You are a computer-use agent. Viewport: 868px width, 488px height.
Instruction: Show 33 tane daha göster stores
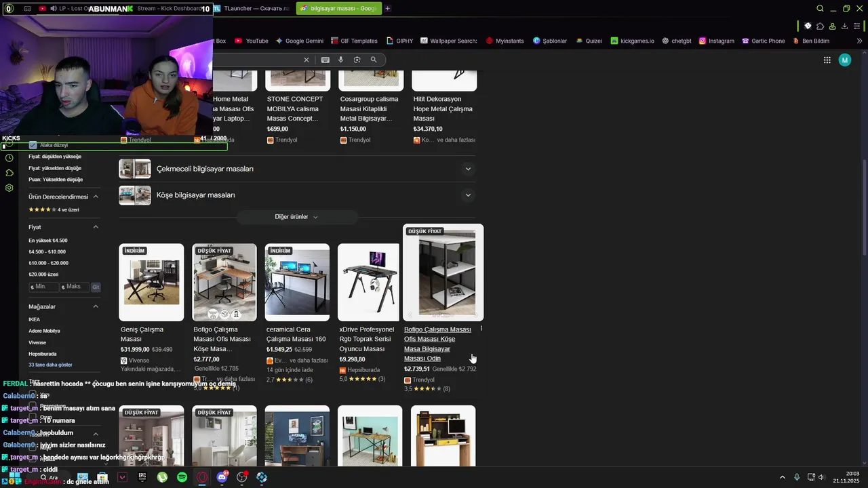[50, 365]
